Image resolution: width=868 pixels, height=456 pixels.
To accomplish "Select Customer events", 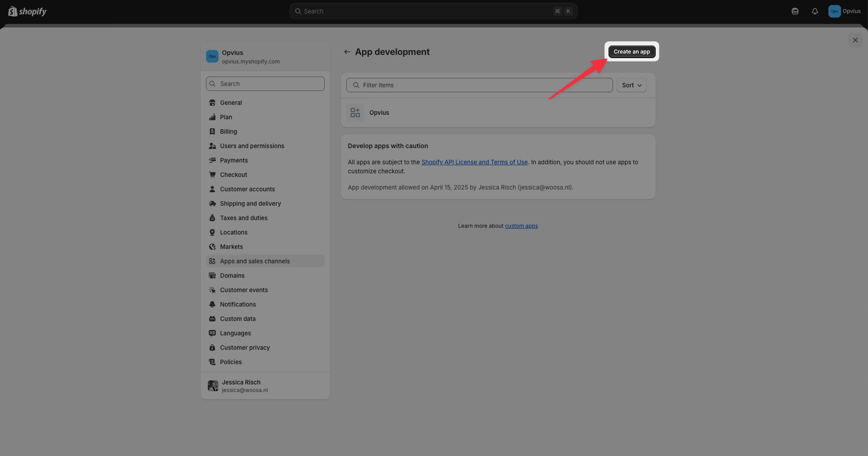I will click(x=265, y=290).
